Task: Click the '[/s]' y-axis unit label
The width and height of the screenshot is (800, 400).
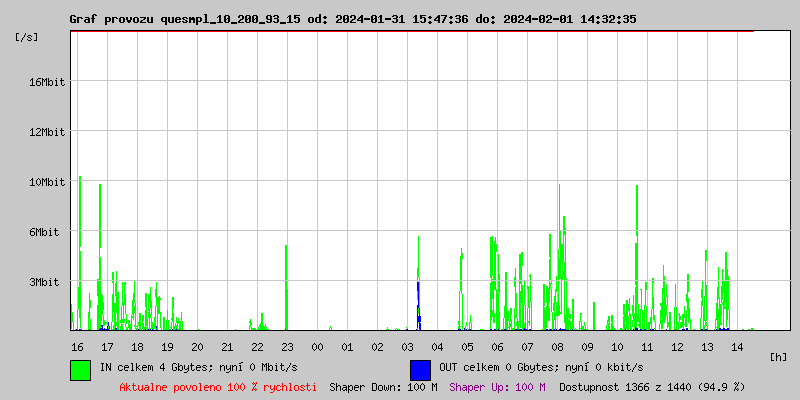Action: 27,37
